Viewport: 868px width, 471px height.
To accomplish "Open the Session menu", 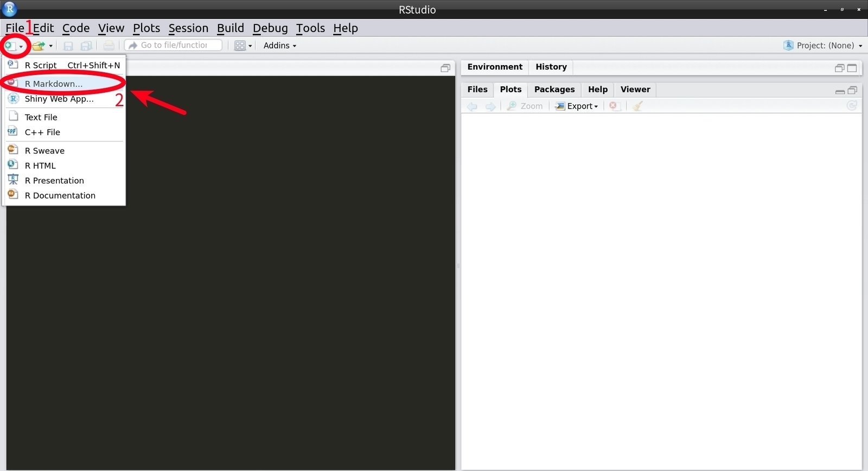I will (188, 28).
